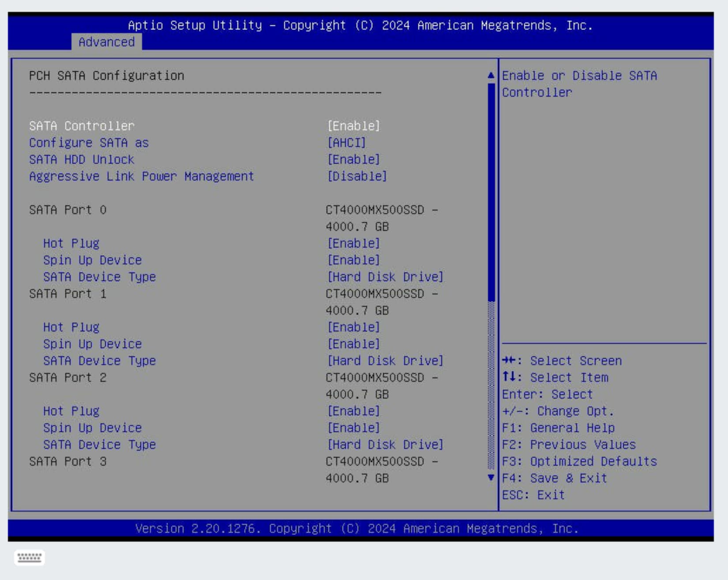Screen dimensions: 728x580
Task: Click SATA Port 2 CT4000MX500SSD drive name
Action: click(375, 377)
